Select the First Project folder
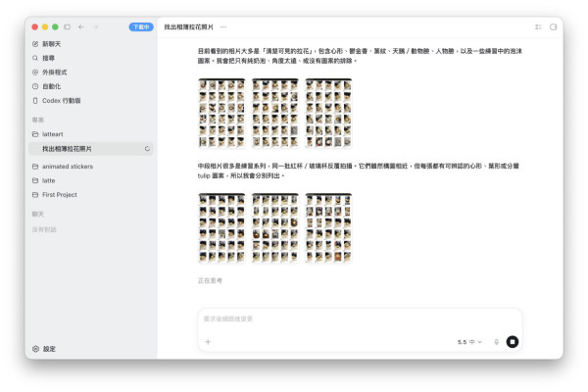Screen dimensions: 588x392 click(x=55, y=195)
